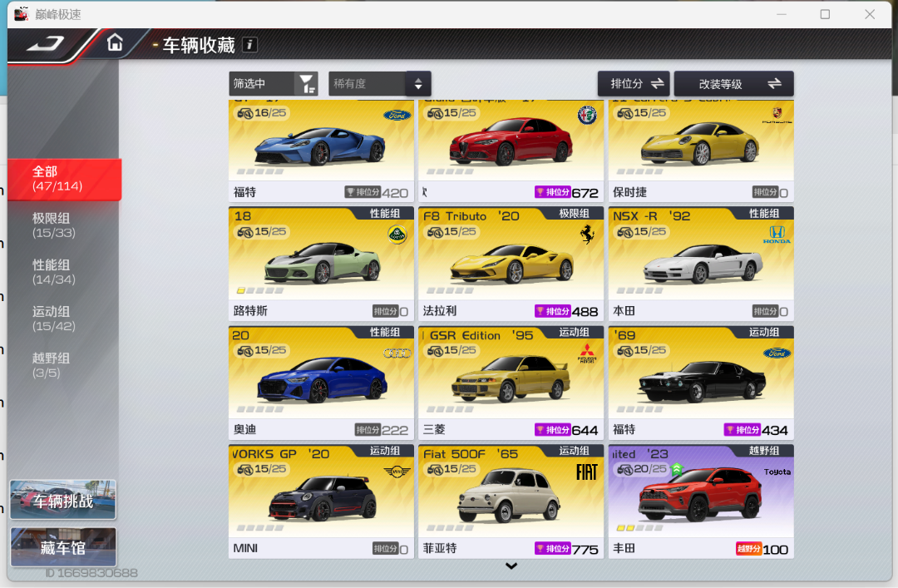Select the blue Ford GT car image
Screen dimensions: 898x588
pos(319,146)
